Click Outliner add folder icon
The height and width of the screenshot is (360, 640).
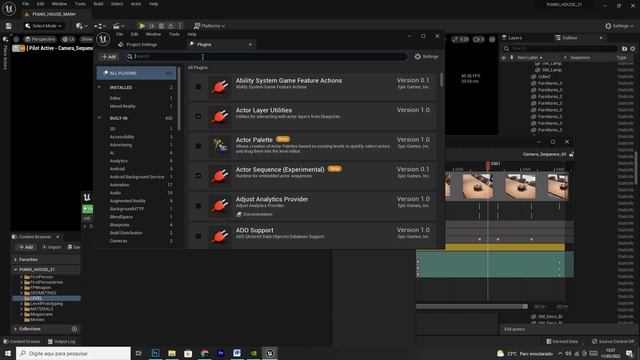coord(624,49)
